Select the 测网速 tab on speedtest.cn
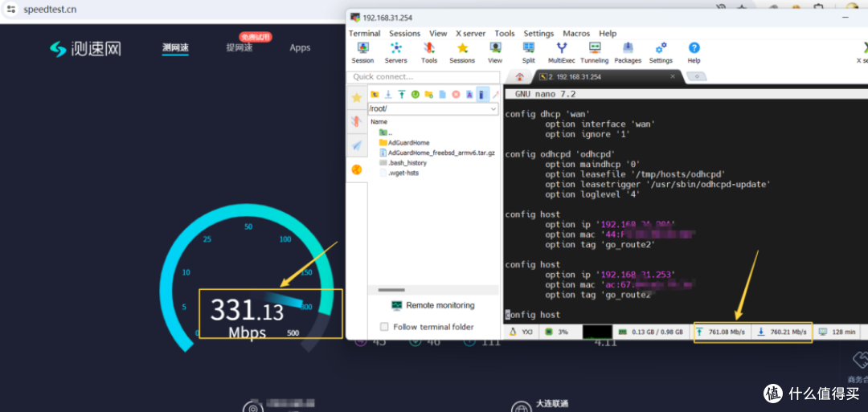Viewport: 868px width, 412px height. (x=175, y=47)
